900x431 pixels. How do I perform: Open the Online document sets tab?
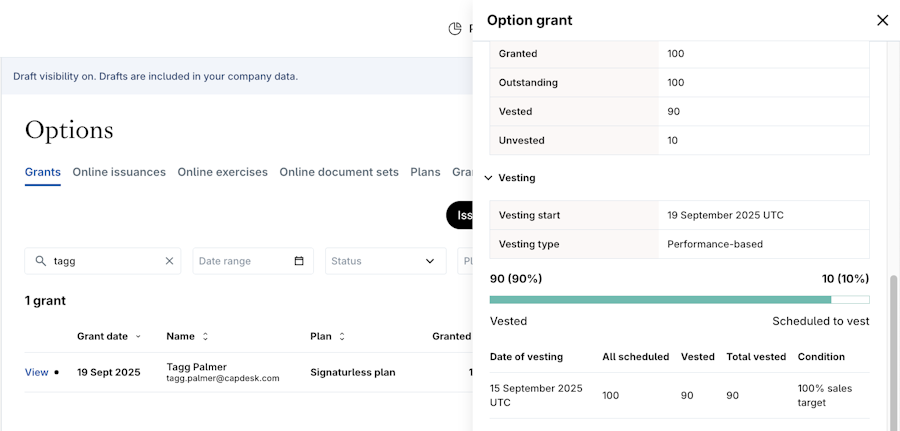tap(339, 172)
